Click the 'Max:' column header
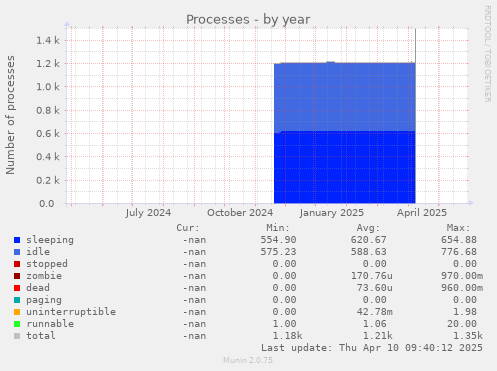 point(459,228)
